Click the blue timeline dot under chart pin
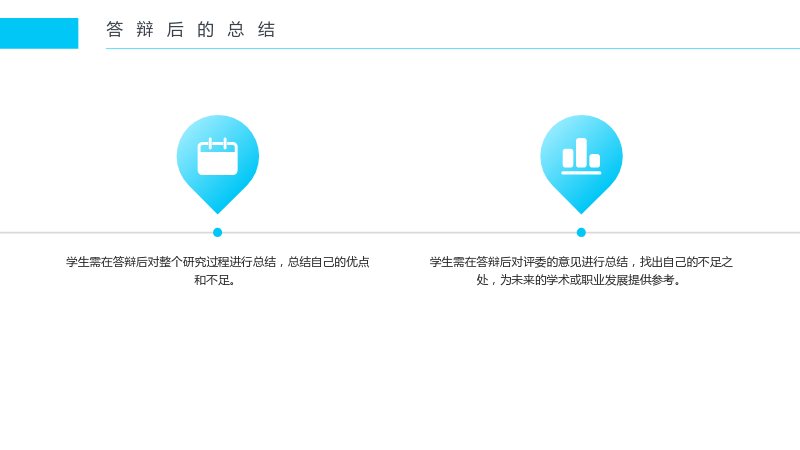This screenshot has width=800, height=450. coord(581,233)
